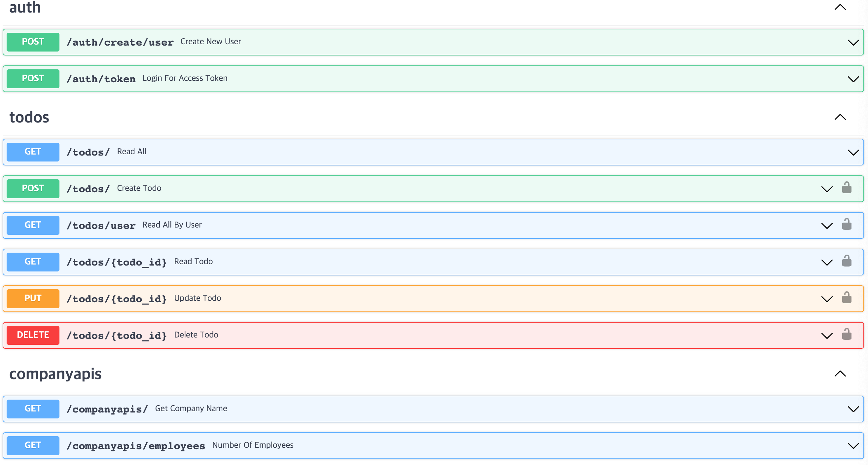Click the DELETE badge for Delete Todo
The height and width of the screenshot is (465, 868).
[x=33, y=335]
